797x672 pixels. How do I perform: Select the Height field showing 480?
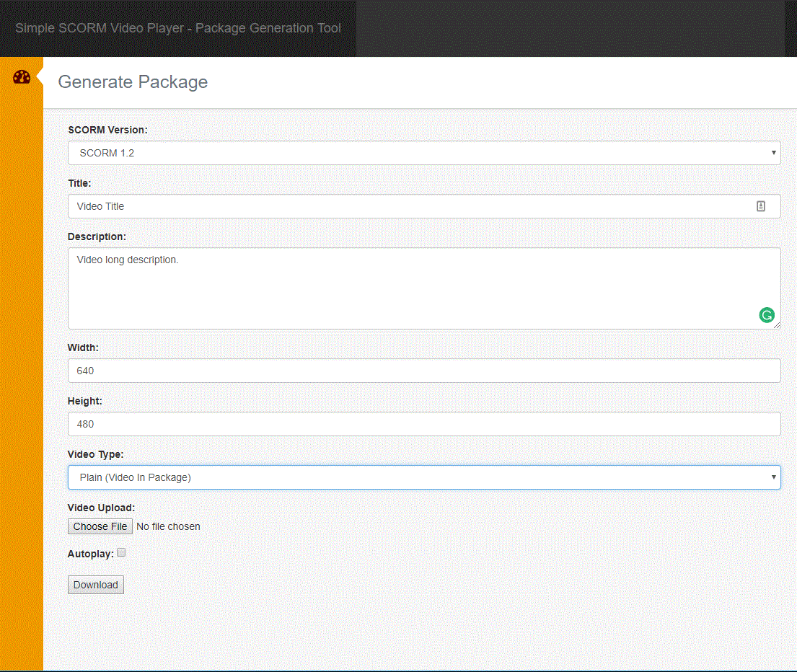[x=424, y=424]
